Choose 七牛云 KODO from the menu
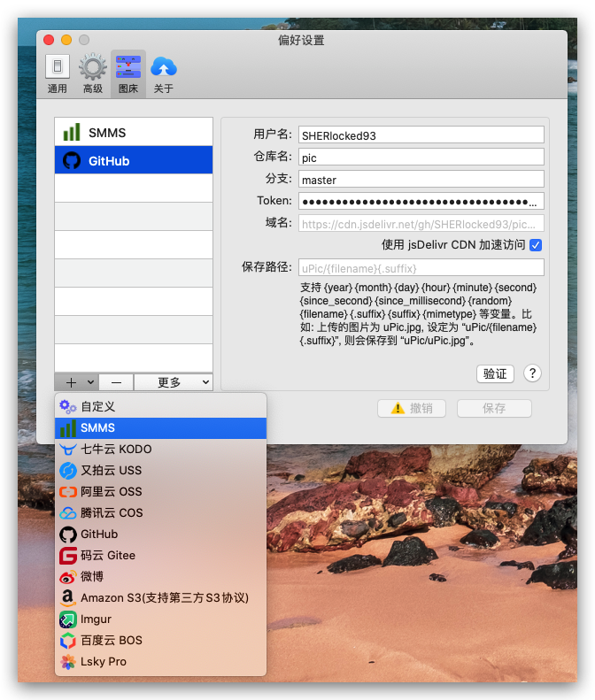The height and width of the screenshot is (700, 595). coord(160,449)
